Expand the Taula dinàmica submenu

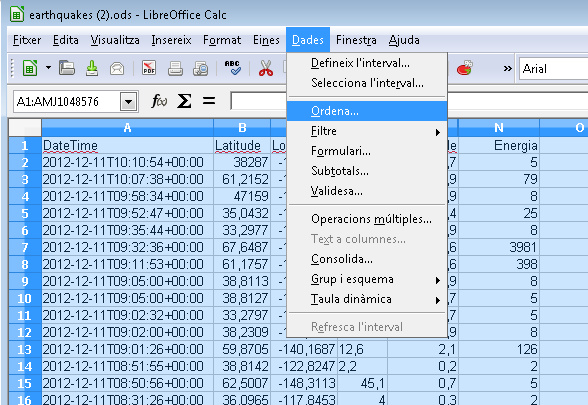click(x=367, y=299)
